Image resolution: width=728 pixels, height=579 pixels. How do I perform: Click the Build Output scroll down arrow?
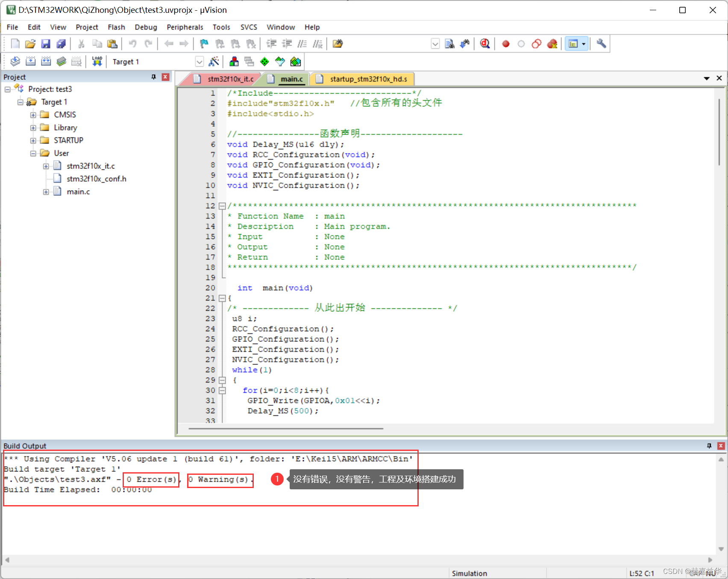click(x=721, y=549)
